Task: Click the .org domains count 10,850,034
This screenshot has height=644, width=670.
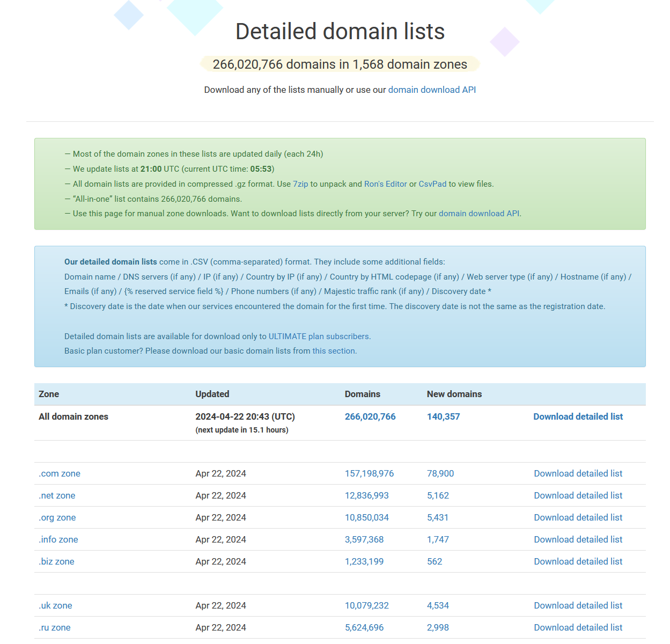Action: point(367,517)
